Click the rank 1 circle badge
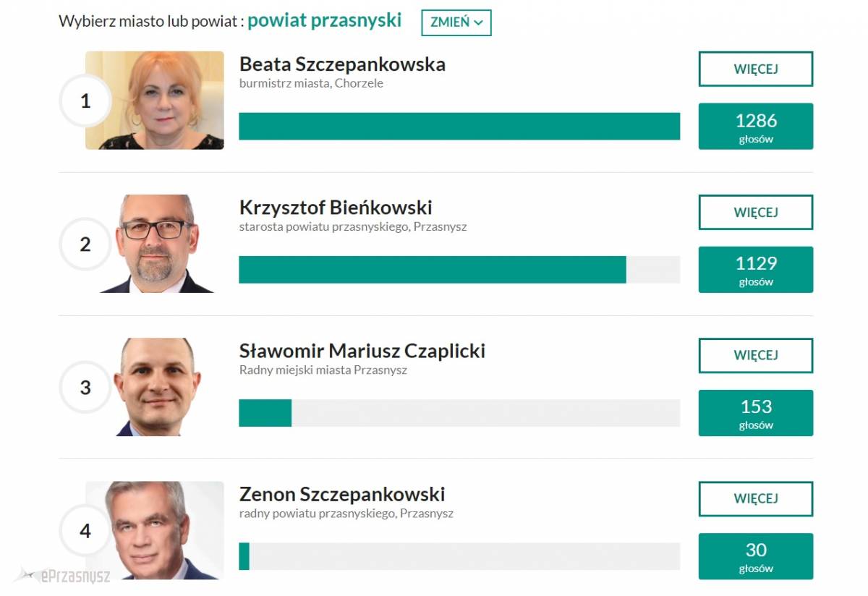The image size is (868, 596). tap(85, 101)
